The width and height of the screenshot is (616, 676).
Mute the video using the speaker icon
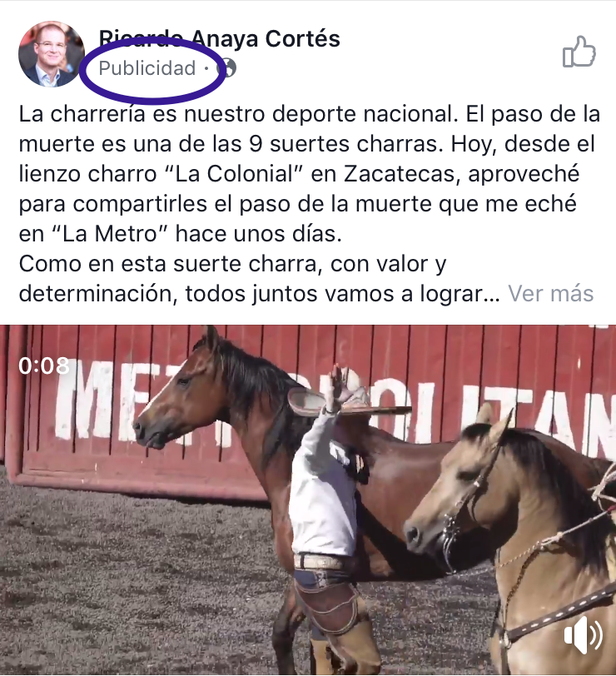click(x=583, y=635)
